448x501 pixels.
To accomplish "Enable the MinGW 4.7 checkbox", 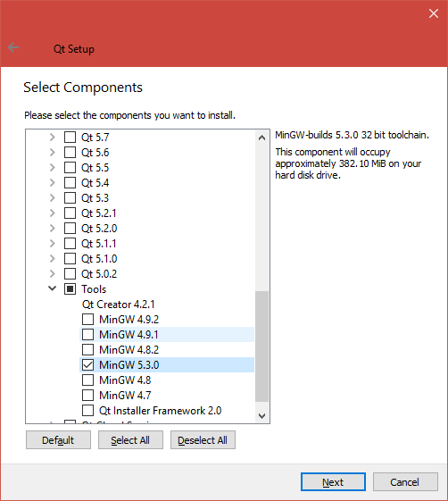I will point(87,395).
